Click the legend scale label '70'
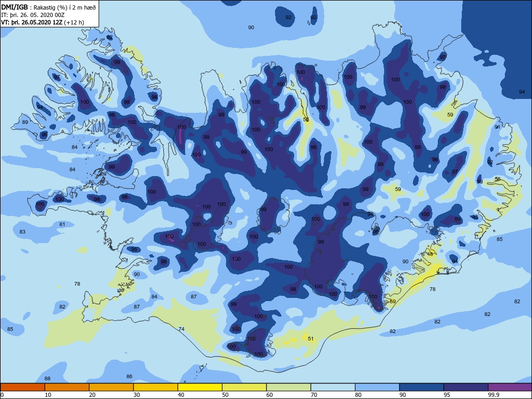 (314, 395)
